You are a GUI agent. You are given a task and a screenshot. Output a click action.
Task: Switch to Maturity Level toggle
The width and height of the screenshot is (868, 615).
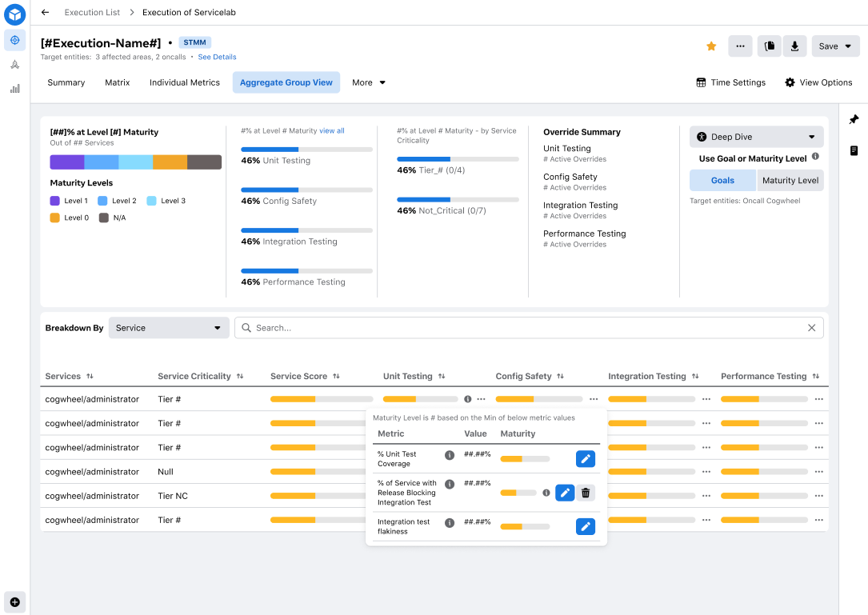click(x=790, y=181)
